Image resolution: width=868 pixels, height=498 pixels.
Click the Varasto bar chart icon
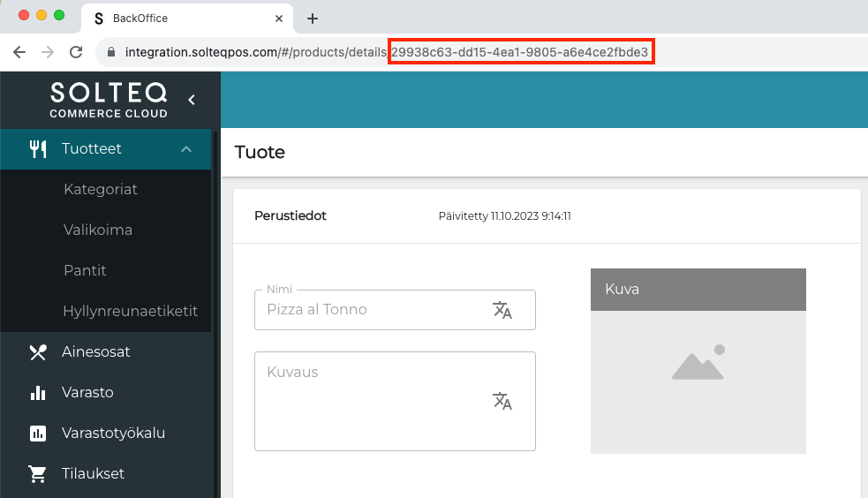38,393
